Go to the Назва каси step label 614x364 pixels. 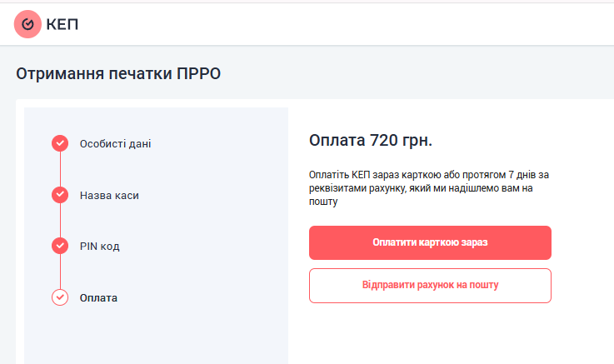tap(109, 195)
